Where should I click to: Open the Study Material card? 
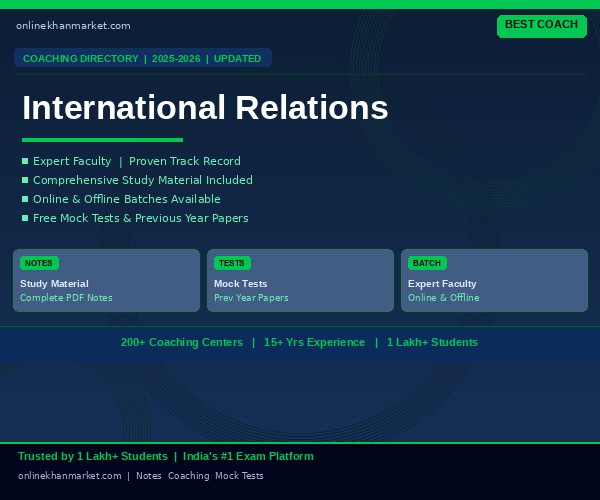(x=106, y=280)
